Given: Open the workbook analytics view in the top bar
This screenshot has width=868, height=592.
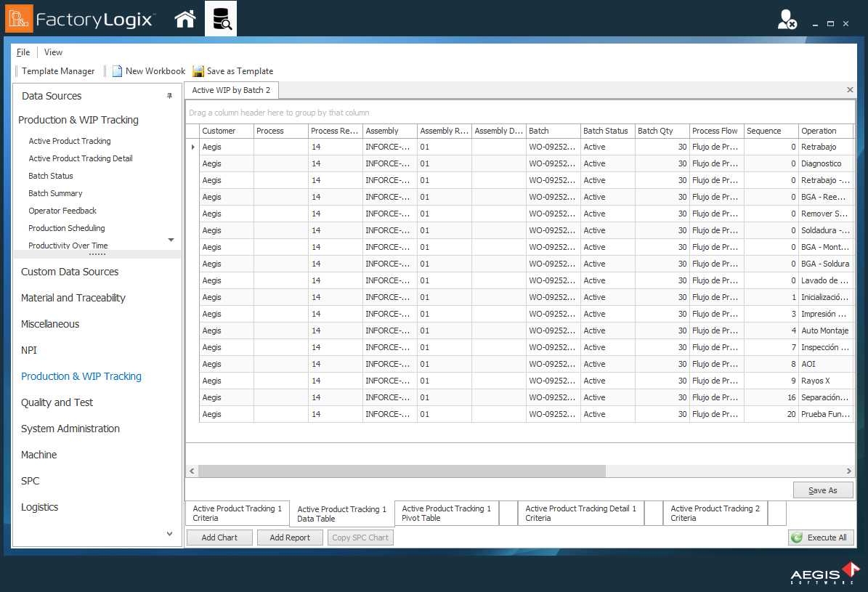Looking at the screenshot, I should pos(221,20).
